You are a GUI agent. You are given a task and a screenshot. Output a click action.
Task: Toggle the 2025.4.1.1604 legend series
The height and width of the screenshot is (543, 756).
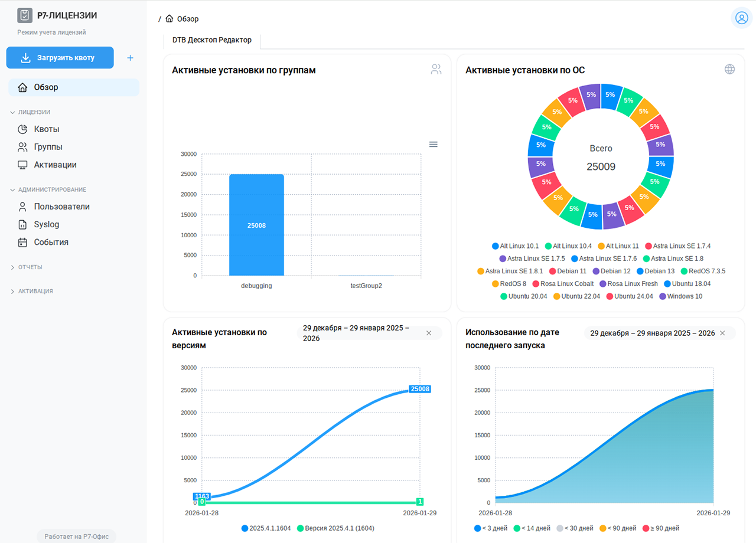(x=266, y=528)
